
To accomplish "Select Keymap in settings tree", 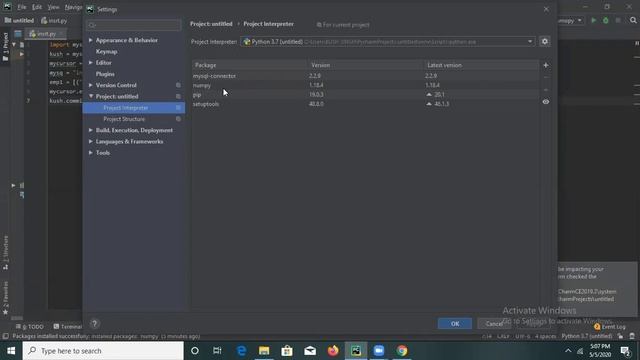I will click(107, 51).
